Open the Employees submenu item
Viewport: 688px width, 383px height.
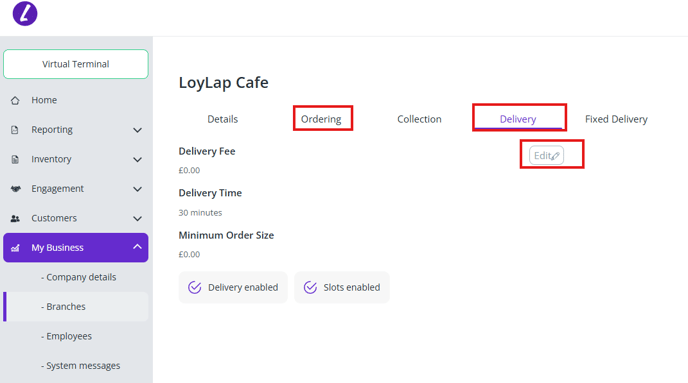[x=66, y=336]
